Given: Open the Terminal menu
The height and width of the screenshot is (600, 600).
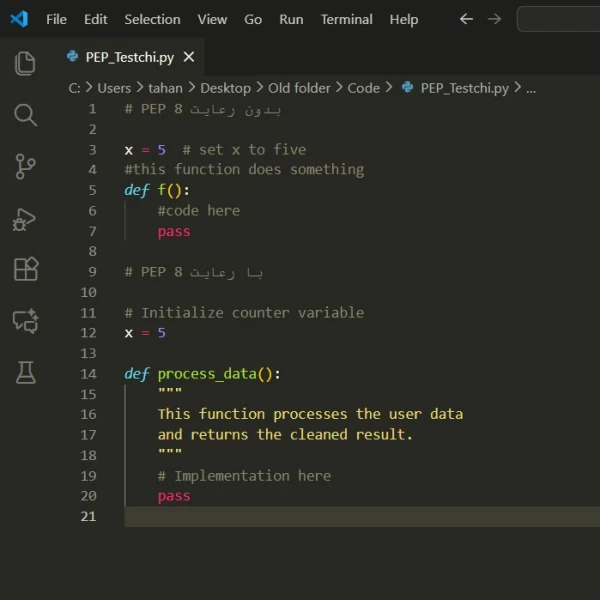Looking at the screenshot, I should pos(346,19).
